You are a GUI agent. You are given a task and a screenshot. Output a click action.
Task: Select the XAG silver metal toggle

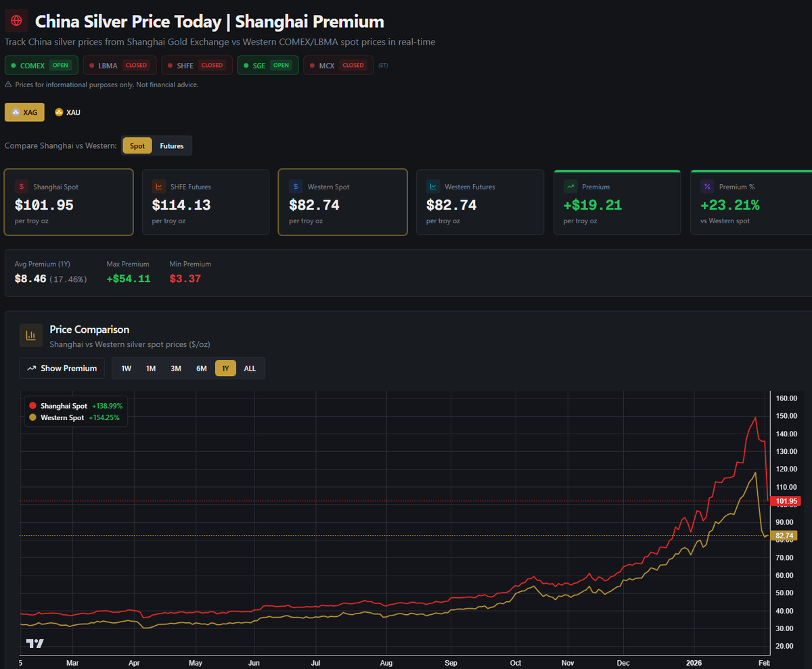click(x=24, y=112)
